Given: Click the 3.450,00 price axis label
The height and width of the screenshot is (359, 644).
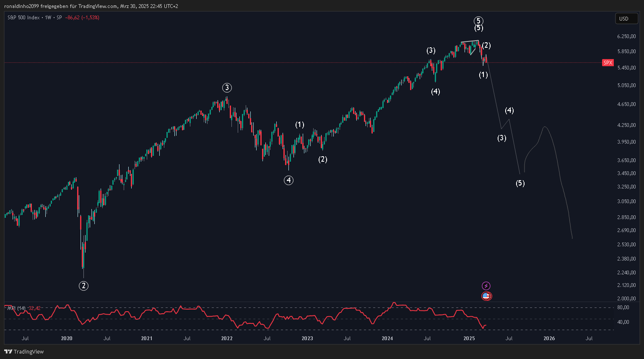Looking at the screenshot, I should 626,173.
